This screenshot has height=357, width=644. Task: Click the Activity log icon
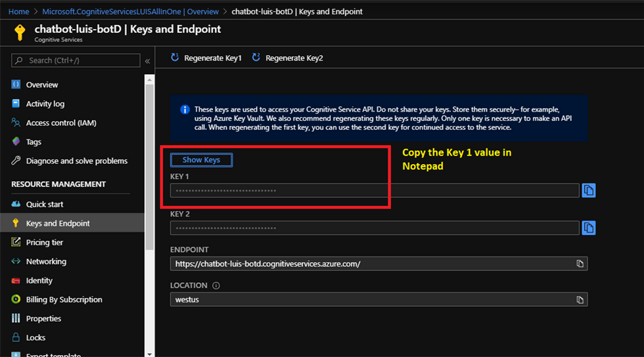(16, 104)
